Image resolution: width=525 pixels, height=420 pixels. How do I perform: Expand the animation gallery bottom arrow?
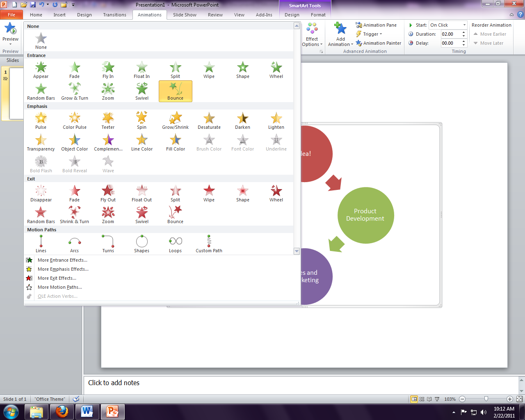297,251
